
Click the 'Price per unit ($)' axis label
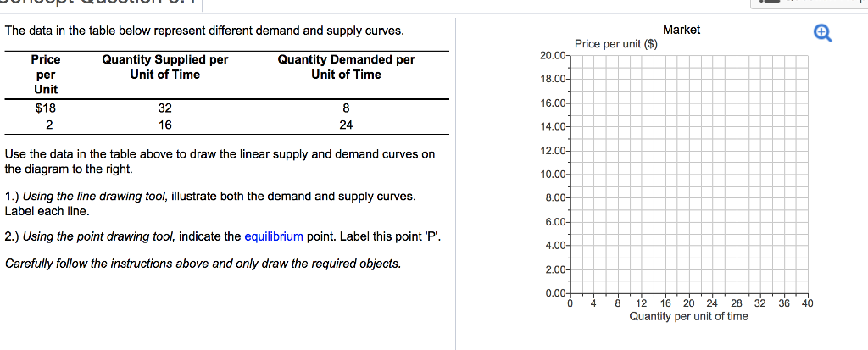click(x=615, y=44)
